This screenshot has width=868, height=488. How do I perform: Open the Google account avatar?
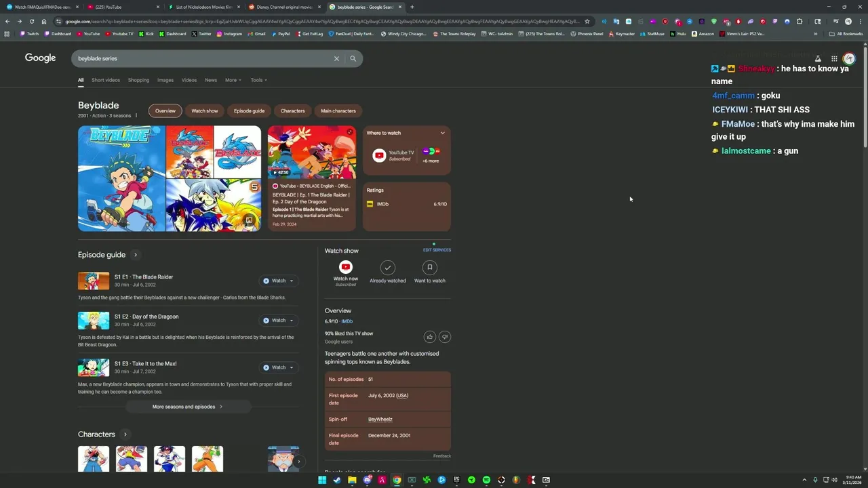click(x=849, y=59)
